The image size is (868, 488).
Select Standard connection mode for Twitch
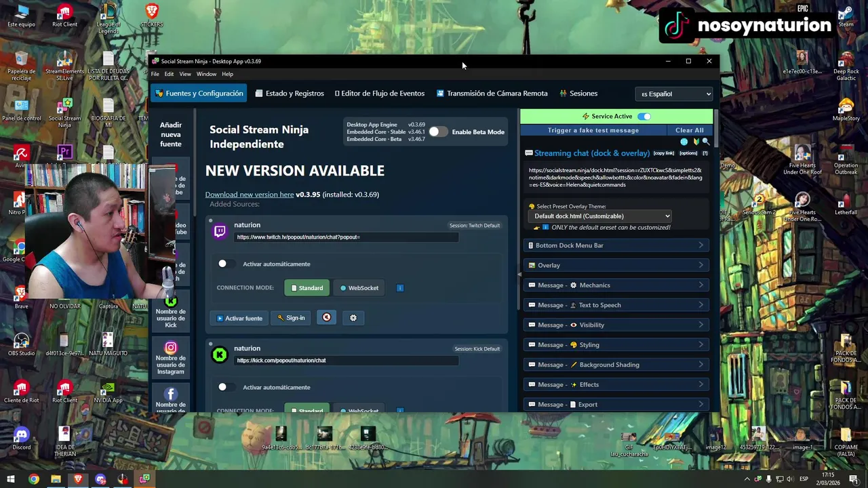(307, 288)
